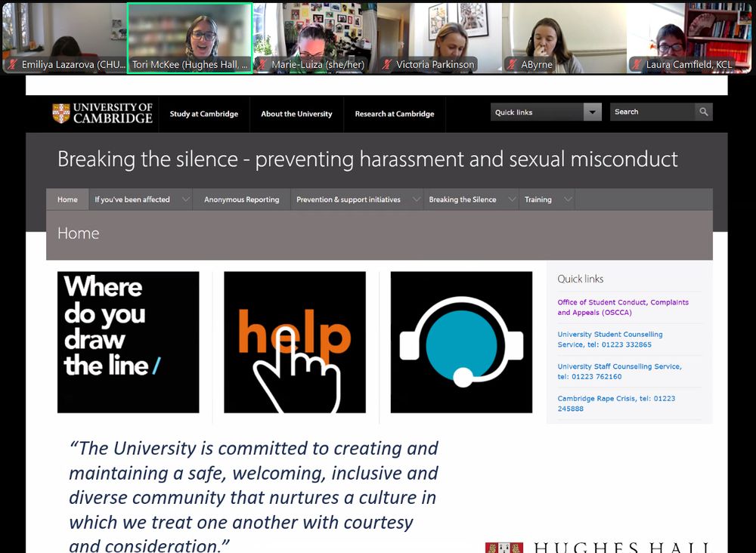Screen dimensions: 756x553
Task: Click the magnifying glass search icon
Action: point(703,112)
